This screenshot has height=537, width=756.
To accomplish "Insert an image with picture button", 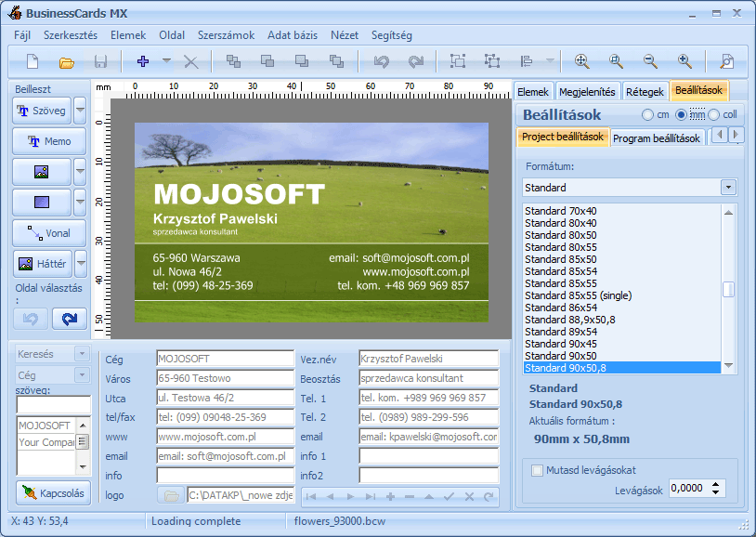I will [x=42, y=172].
